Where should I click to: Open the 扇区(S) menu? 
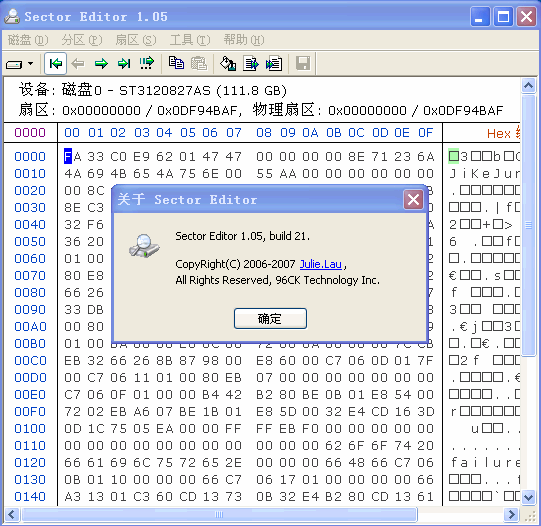(136, 40)
